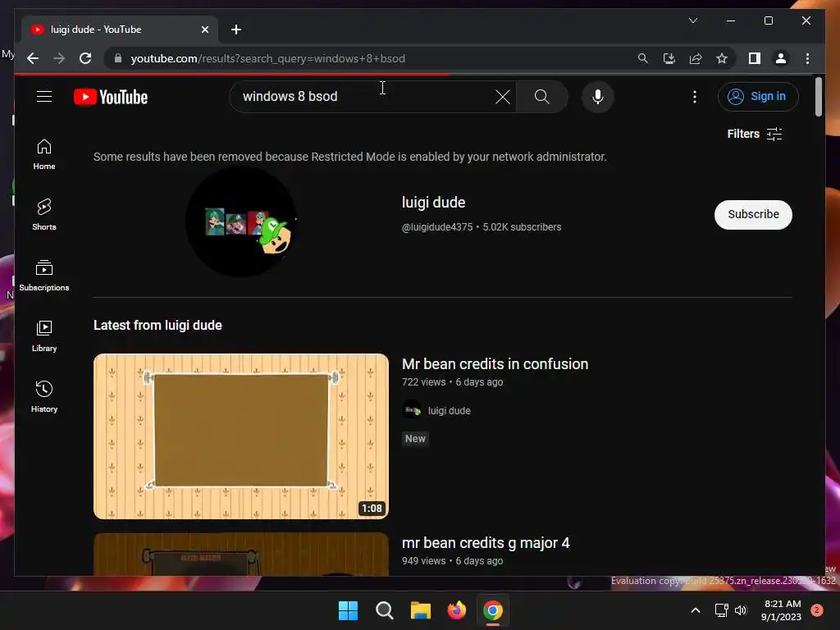Click the New badge under the video
The height and width of the screenshot is (630, 840).
pos(415,439)
